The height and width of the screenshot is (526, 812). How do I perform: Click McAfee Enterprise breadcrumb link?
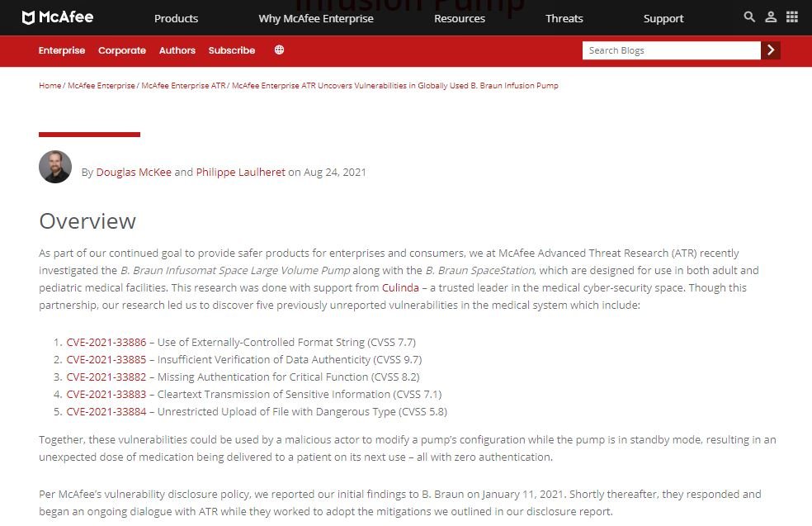click(x=101, y=86)
